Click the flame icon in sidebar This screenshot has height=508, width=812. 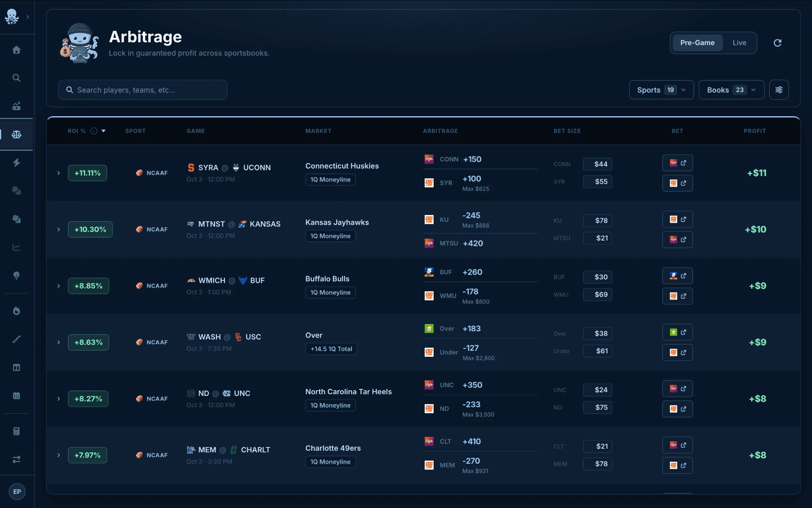click(x=16, y=311)
